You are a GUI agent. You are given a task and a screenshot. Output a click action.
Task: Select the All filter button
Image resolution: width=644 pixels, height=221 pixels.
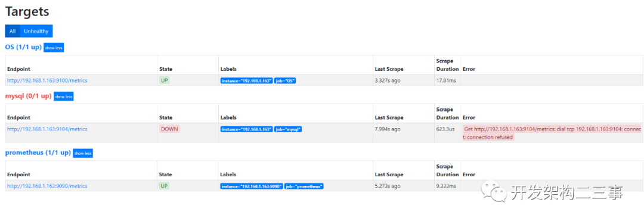pyautogui.click(x=13, y=31)
